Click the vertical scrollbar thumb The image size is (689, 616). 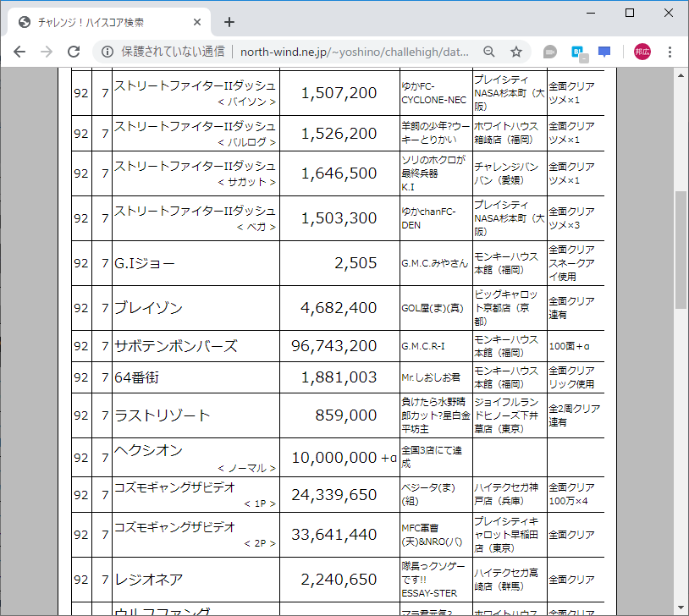[681, 250]
